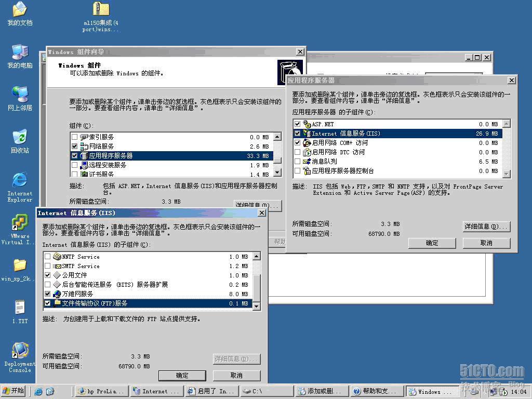Click up arrow of IIS subcomponent list
The image size is (532, 399).
coord(257,256)
